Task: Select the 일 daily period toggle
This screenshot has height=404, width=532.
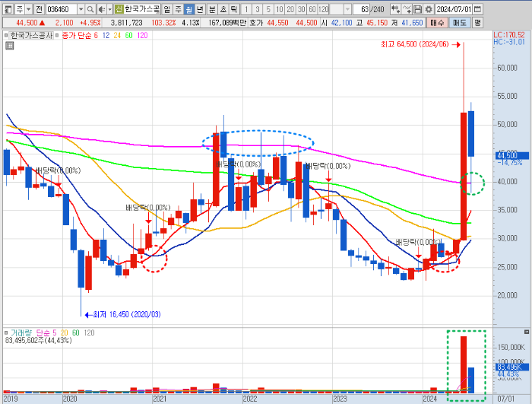Action: pos(167,9)
